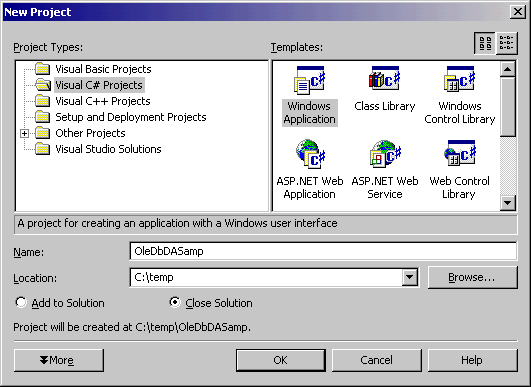Expand the Other Projects tree node

(24, 133)
